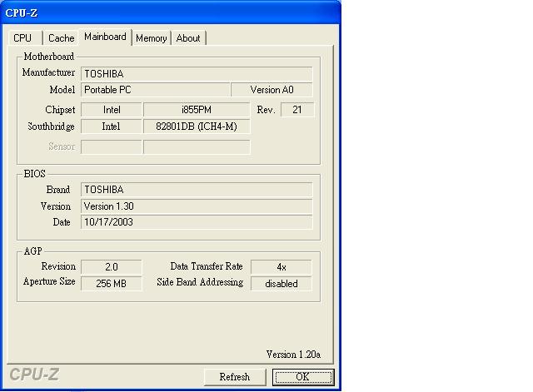Click the Southbridge label
Image resolution: width=533 pixels, height=392 pixels.
pyautogui.click(x=51, y=127)
